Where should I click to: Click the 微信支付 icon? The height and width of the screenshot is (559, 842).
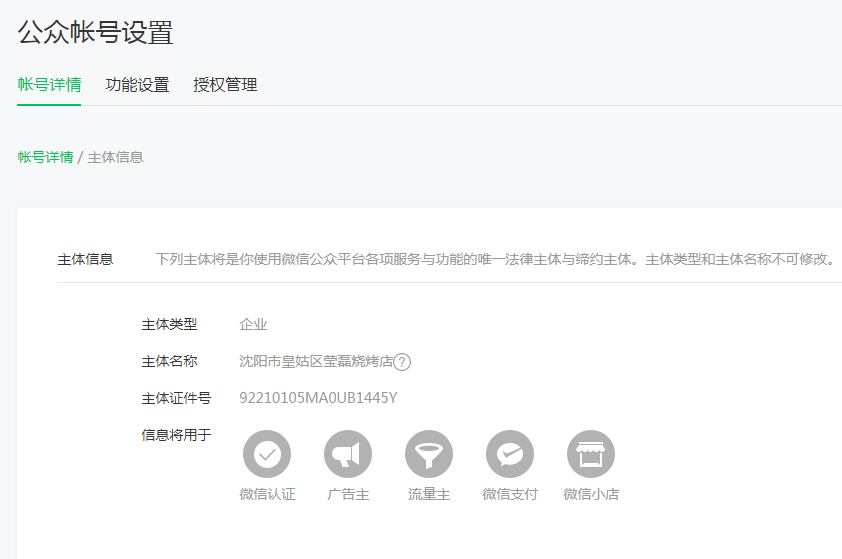[x=510, y=454]
